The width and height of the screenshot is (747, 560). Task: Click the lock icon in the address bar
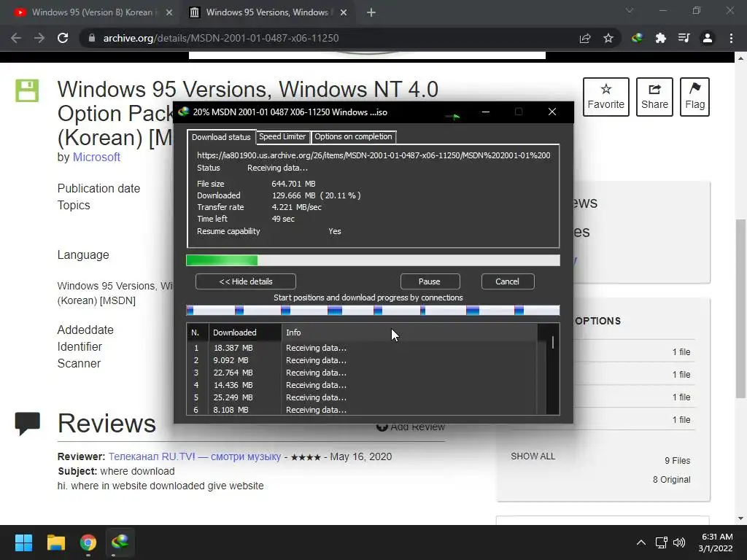pos(92,38)
